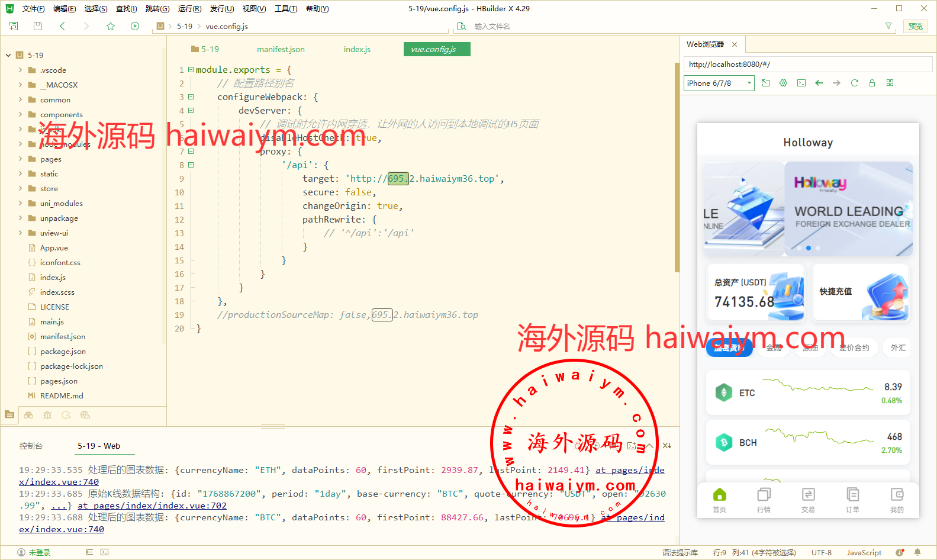Collapse the code fold marker at configureWebpack line
The image size is (937, 560).
coord(191,97)
